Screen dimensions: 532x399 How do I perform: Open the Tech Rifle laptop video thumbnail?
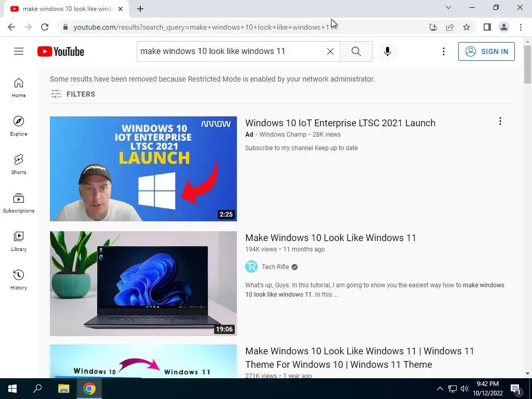pos(143,284)
